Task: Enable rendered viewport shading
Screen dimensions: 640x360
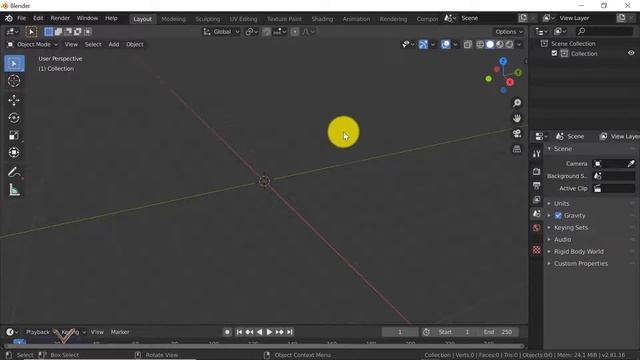Action: pos(509,44)
